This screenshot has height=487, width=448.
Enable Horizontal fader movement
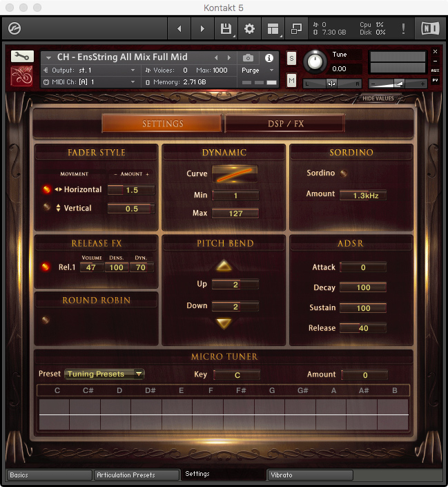click(46, 189)
